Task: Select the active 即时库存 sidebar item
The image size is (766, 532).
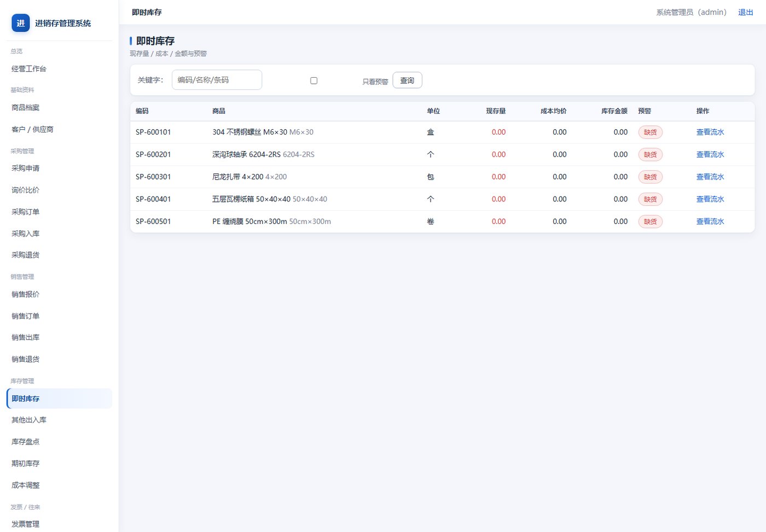Action: click(59, 398)
